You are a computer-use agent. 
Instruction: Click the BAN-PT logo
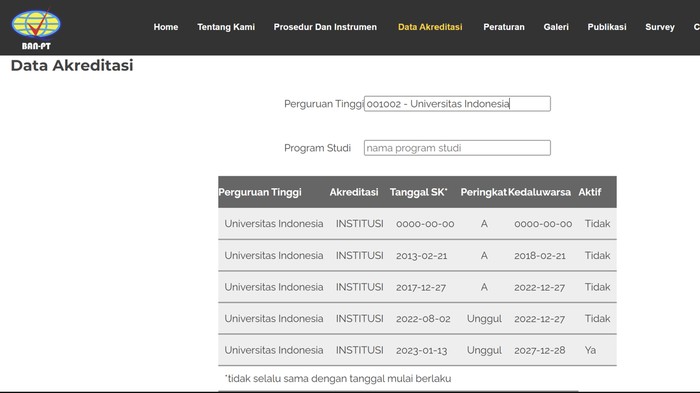pos(36,29)
